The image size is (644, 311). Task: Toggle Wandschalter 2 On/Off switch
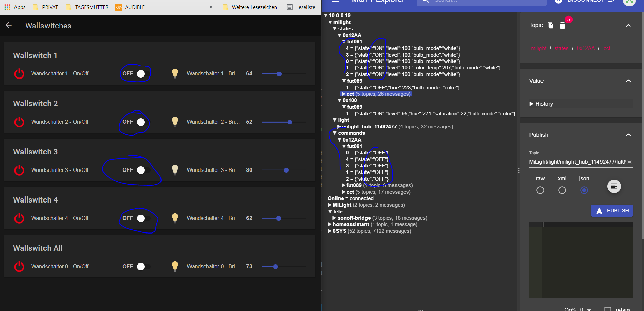coord(143,122)
